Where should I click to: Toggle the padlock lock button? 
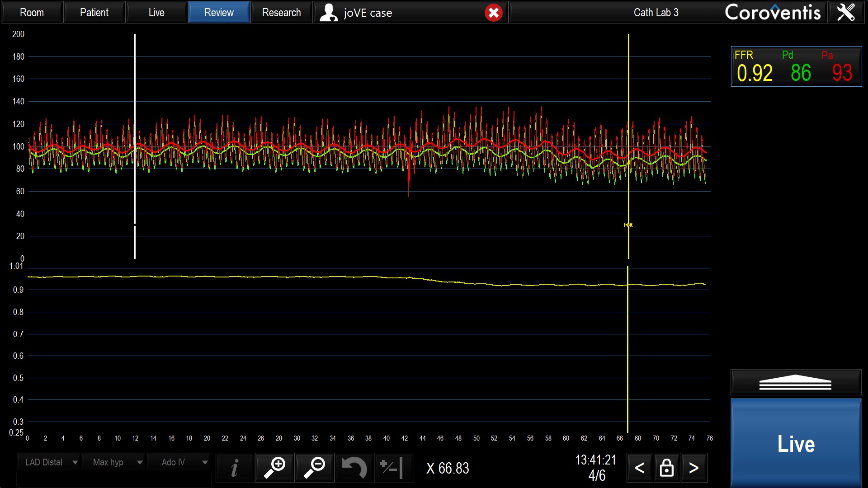[x=666, y=468]
